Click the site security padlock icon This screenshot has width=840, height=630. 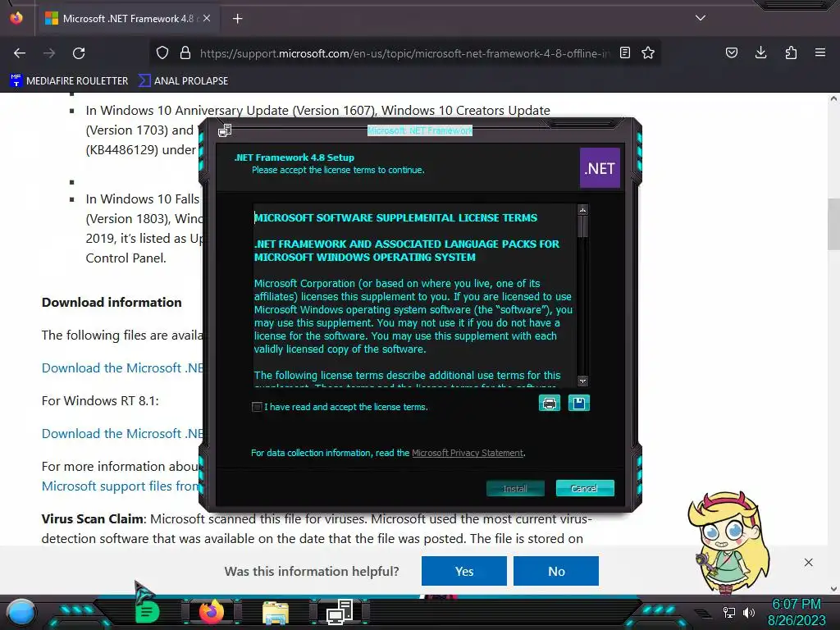(185, 53)
